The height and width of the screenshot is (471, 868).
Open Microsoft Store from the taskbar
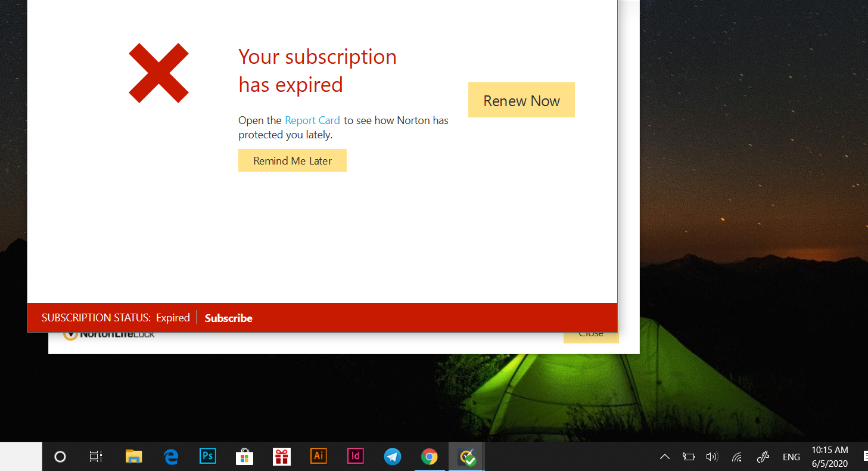(244, 457)
